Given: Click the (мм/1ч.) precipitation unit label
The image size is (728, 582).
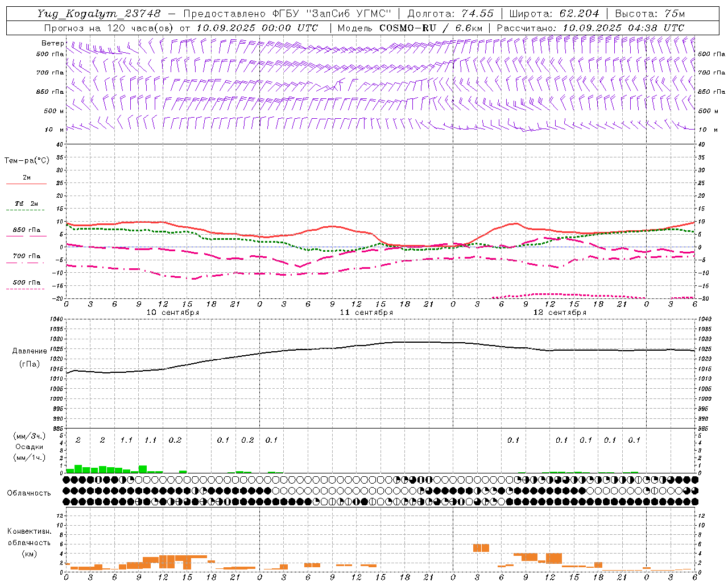Looking at the screenshot, I should coord(29,458).
